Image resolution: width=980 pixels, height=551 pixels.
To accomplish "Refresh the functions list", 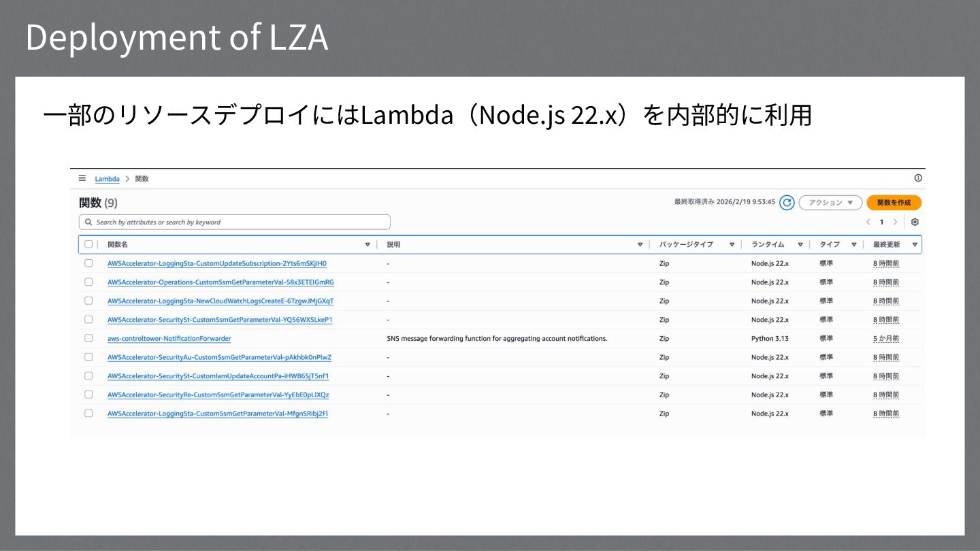I will (787, 203).
